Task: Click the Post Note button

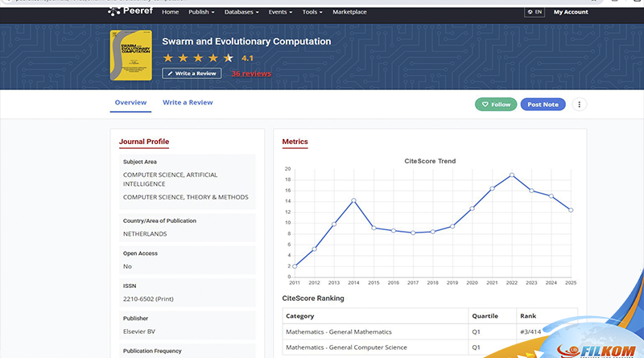Action: [543, 105]
